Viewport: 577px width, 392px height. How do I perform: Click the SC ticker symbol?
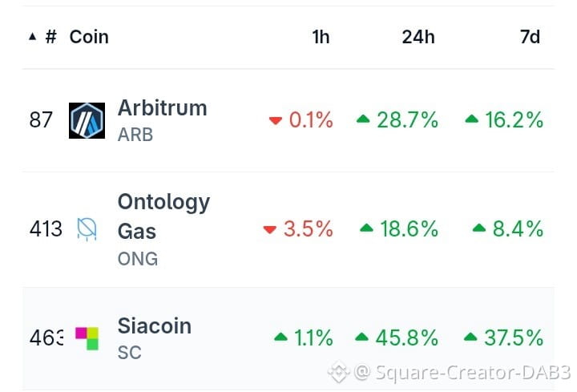(130, 353)
